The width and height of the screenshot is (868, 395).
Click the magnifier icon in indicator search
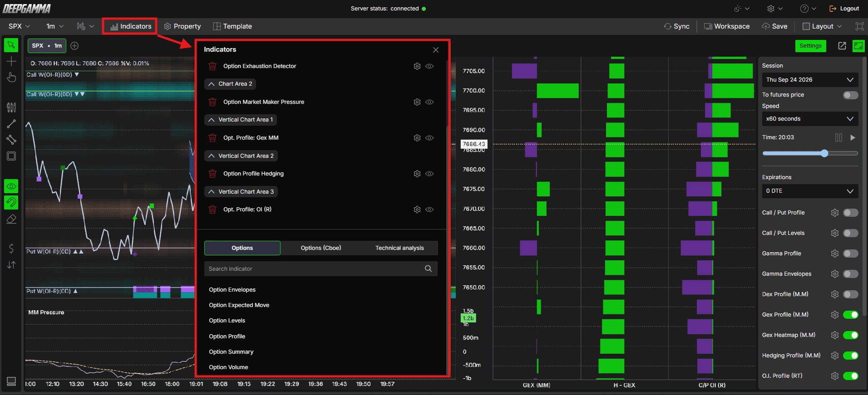[428, 268]
